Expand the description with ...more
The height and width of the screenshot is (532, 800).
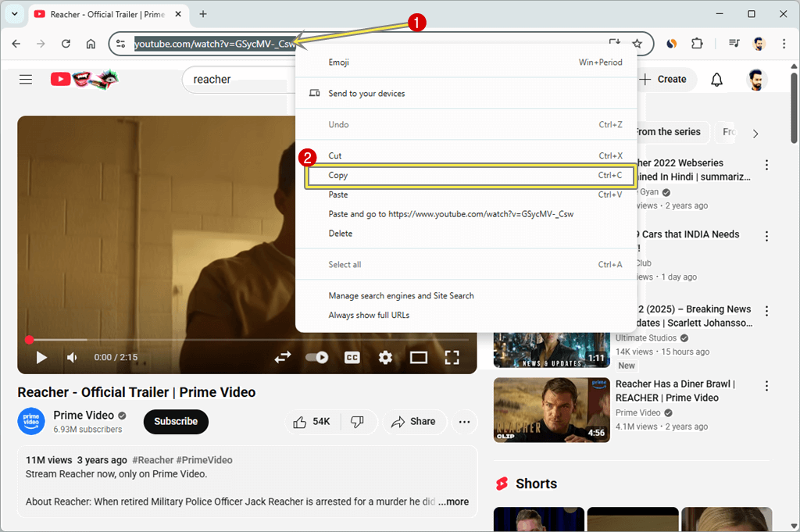point(454,502)
